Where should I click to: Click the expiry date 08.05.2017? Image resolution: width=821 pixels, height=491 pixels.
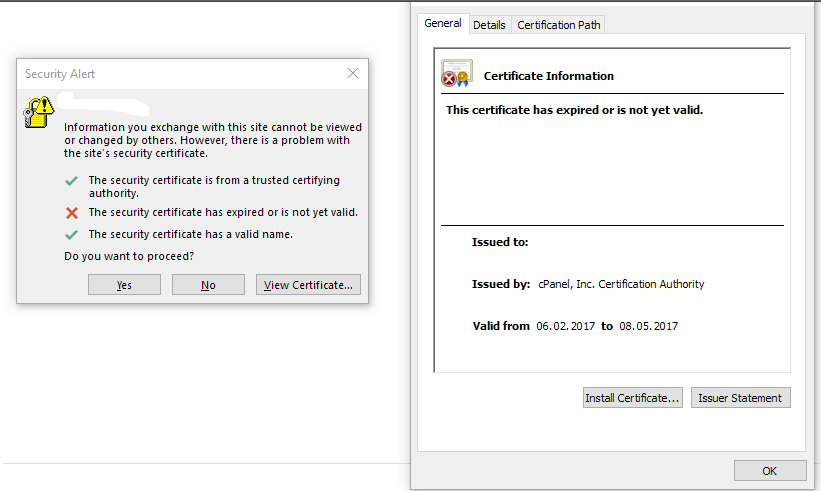(649, 326)
